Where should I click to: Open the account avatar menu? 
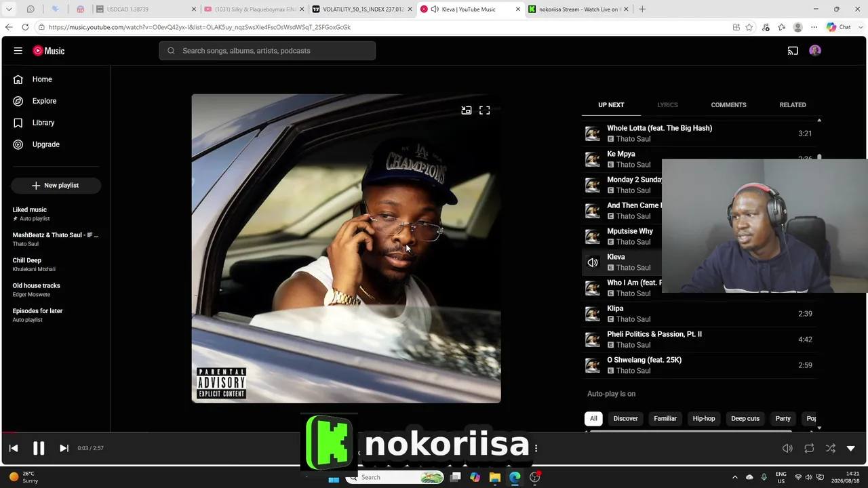[x=815, y=51]
